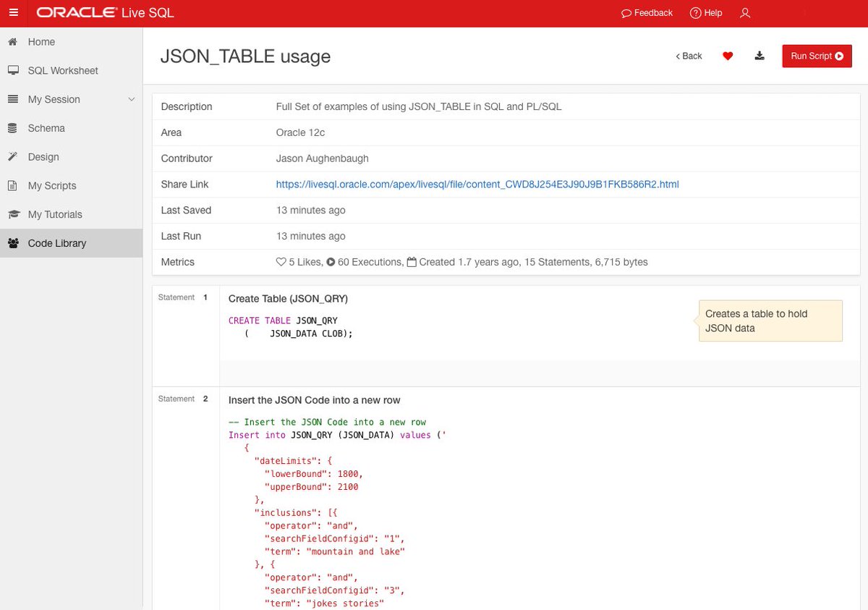Click the Statement 2 label
This screenshot has height=610, width=868.
coord(183,399)
